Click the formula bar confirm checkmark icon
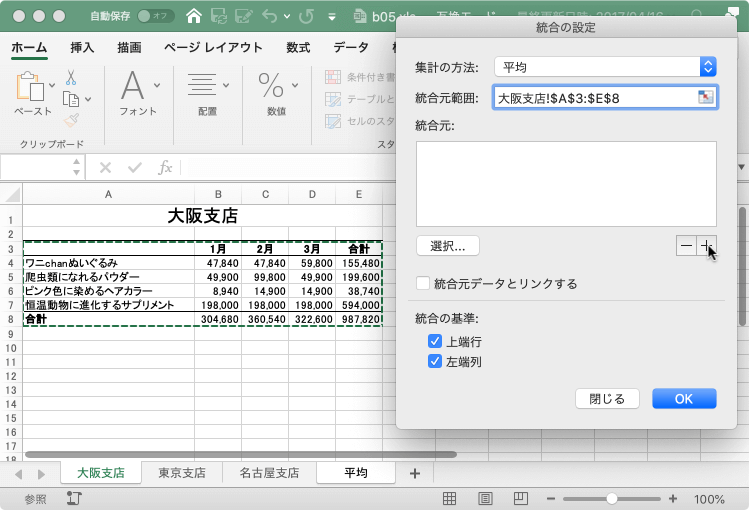 135,168
